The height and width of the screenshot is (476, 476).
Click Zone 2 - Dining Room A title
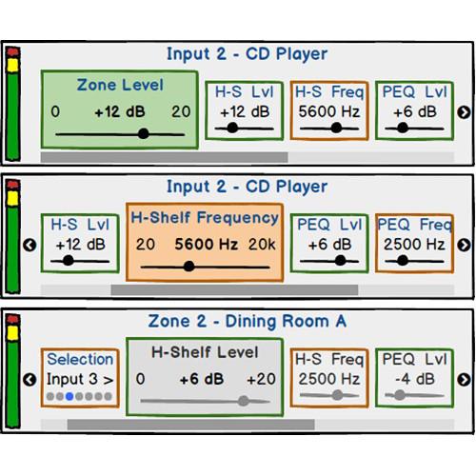coord(247,321)
